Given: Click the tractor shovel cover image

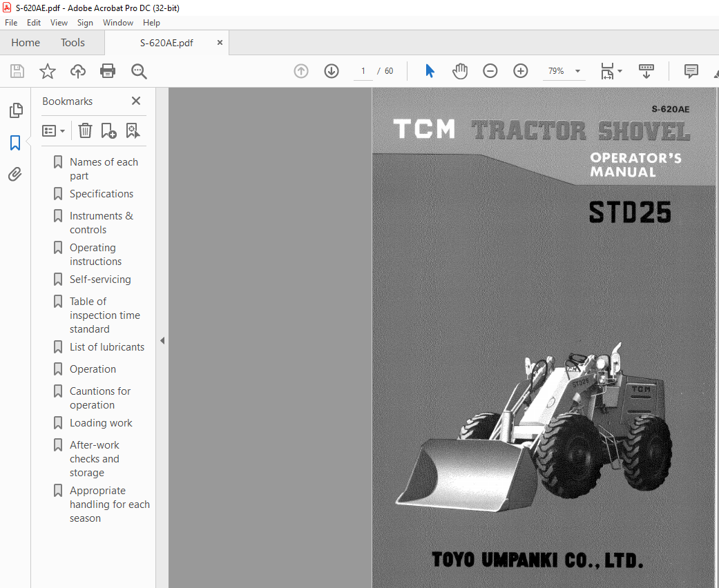Looking at the screenshot, I should [x=533, y=427].
